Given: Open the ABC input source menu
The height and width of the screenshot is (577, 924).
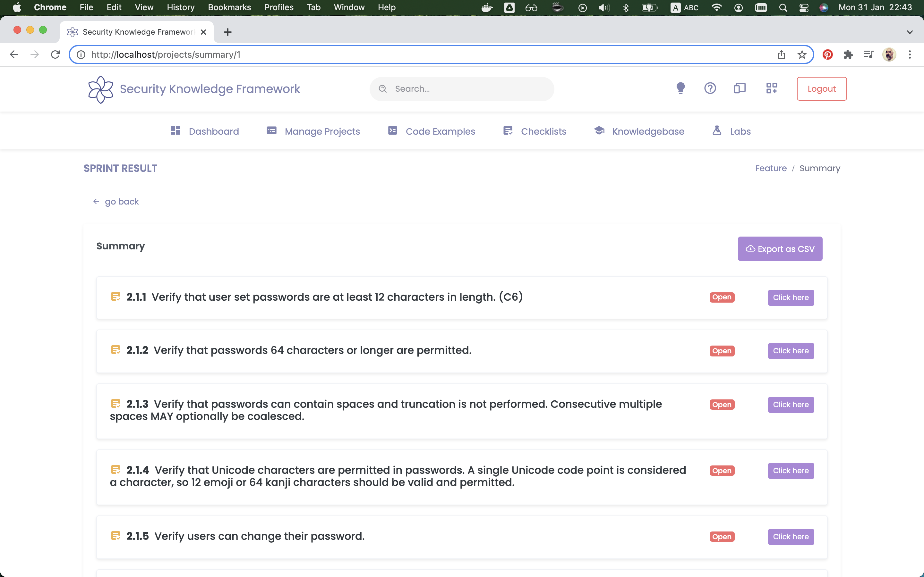Looking at the screenshot, I should point(684,7).
